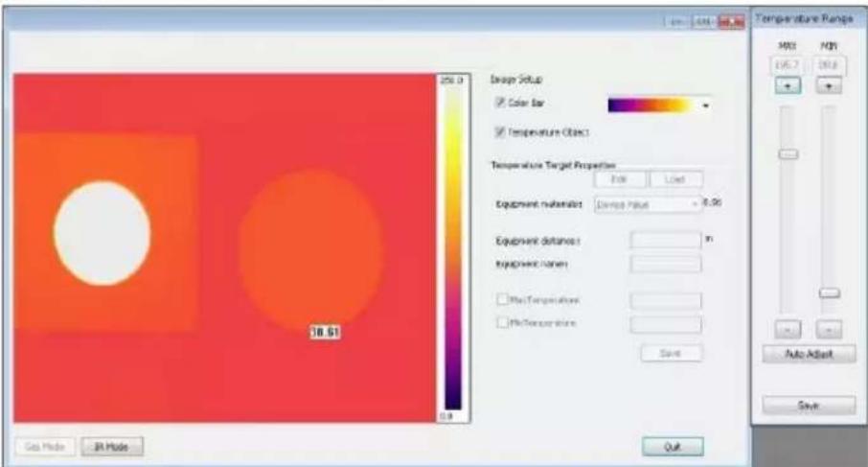Image resolution: width=868 pixels, height=467 pixels.
Task: Click the Min value box in Temperature Range
Action: point(829,65)
